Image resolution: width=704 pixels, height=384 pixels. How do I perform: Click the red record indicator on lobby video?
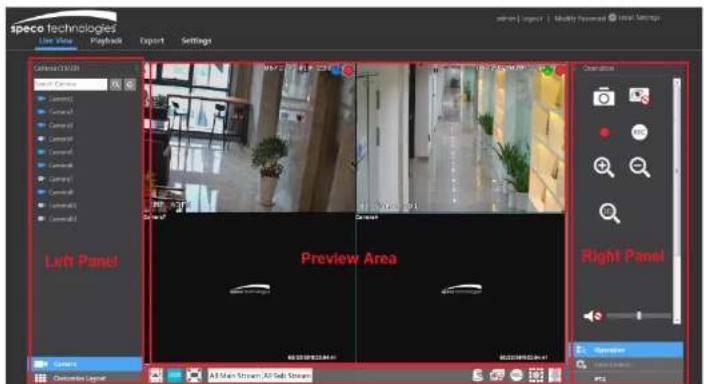pyautogui.click(x=348, y=71)
